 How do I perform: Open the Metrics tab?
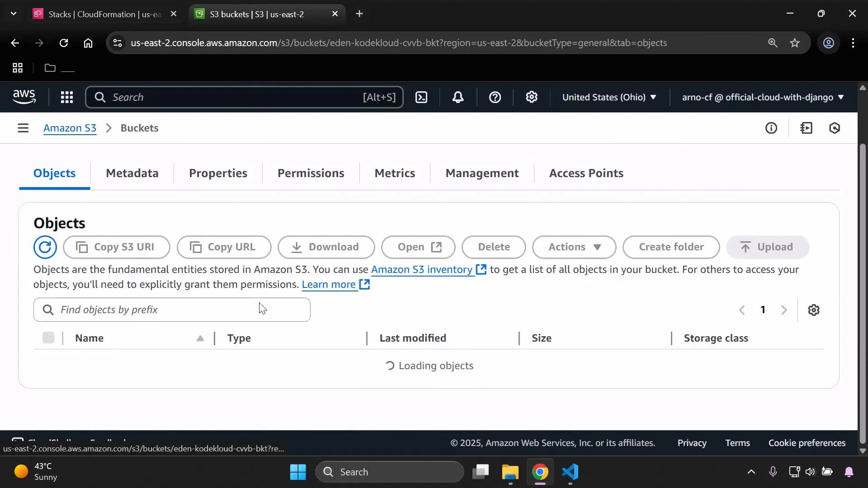[x=395, y=173]
